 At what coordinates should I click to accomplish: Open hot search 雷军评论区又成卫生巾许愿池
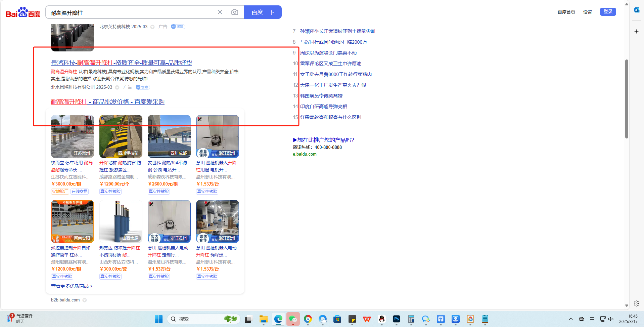coord(331,64)
